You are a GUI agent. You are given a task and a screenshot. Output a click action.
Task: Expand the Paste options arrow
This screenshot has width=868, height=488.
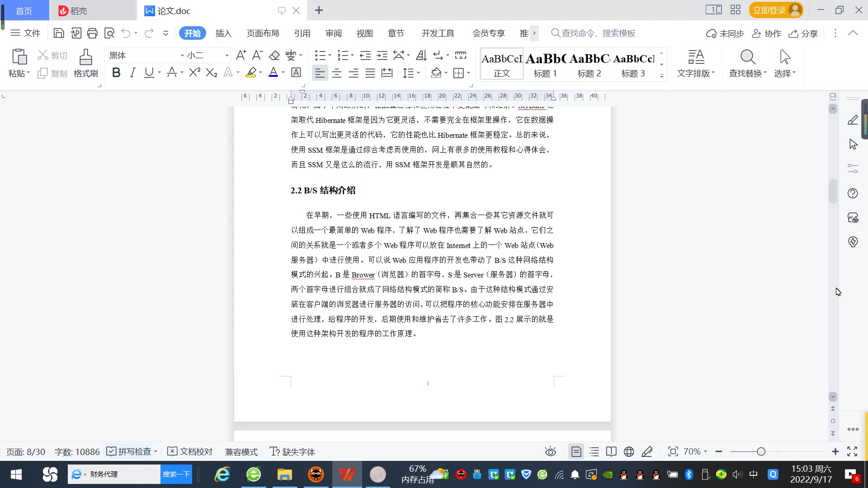pyautogui.click(x=28, y=73)
